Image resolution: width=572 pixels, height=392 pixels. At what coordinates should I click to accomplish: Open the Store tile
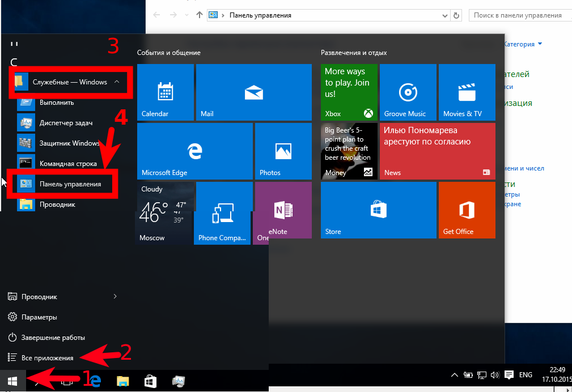pyautogui.click(x=378, y=210)
